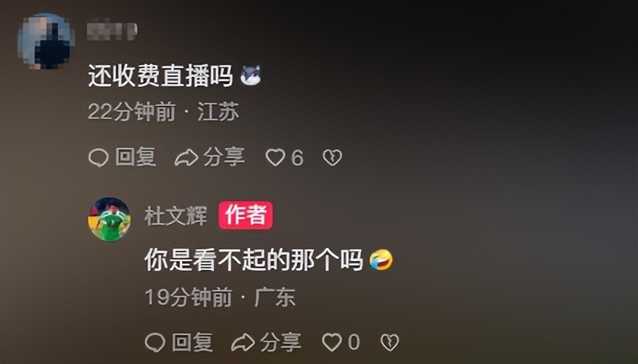Click the like count 6 on first comment
Viewport: 638px width, 364px height.
click(x=297, y=158)
